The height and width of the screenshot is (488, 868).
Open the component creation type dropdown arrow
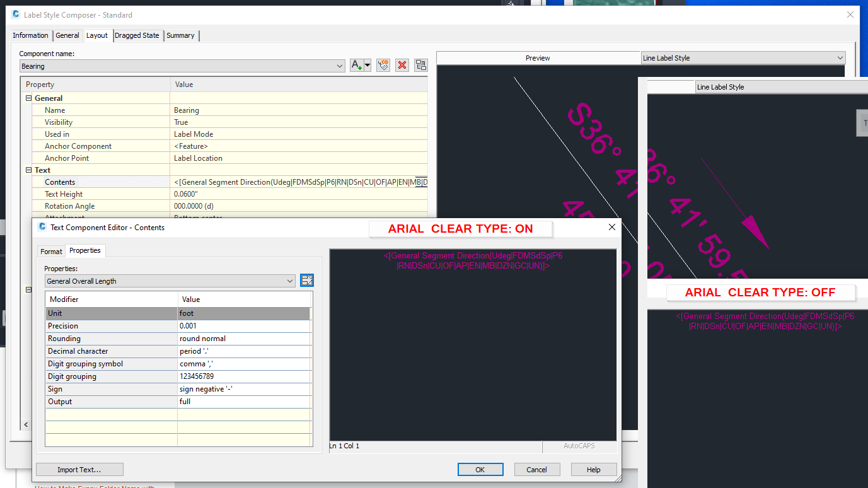click(x=367, y=65)
